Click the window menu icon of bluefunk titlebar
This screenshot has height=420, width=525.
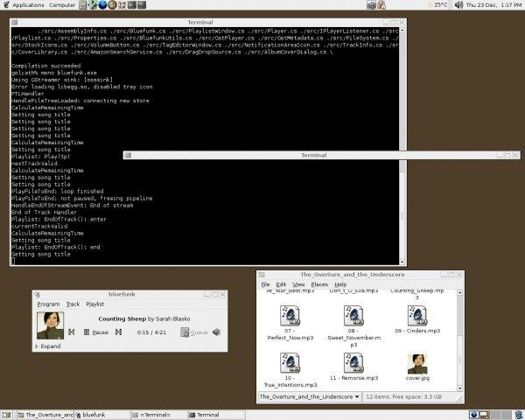[x=38, y=294]
